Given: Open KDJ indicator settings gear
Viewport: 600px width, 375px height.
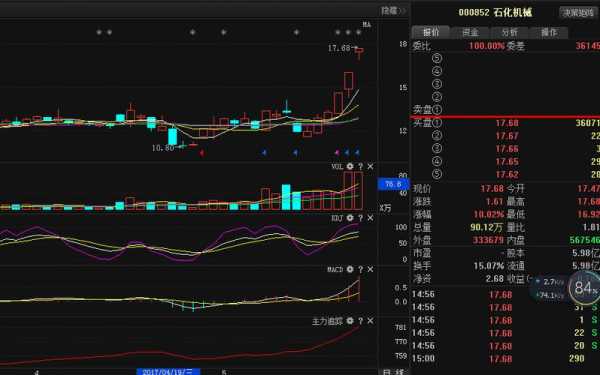Looking at the screenshot, I should click(x=350, y=218).
